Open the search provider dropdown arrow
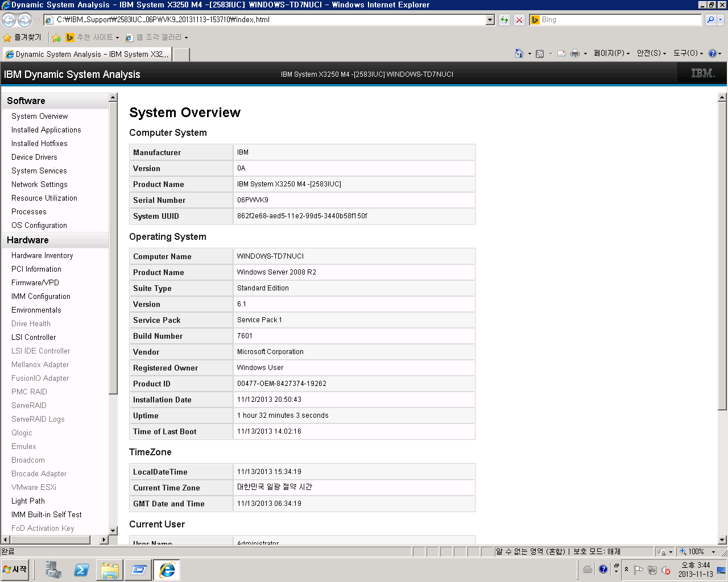 point(721,20)
